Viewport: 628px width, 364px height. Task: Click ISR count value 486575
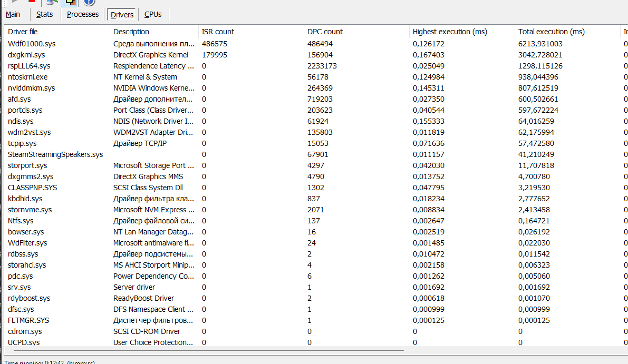[x=214, y=44]
